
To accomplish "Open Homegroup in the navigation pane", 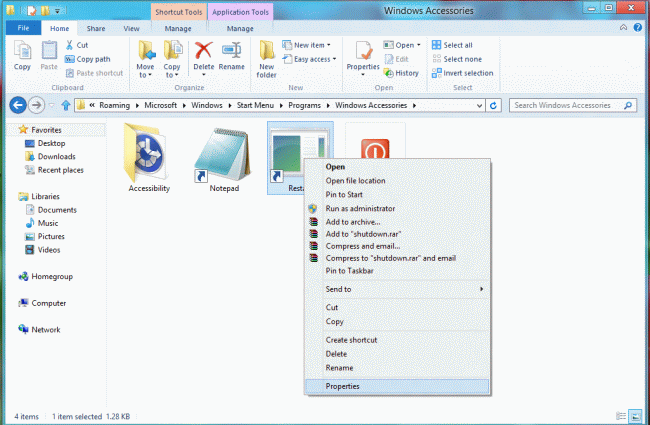I will click(x=46, y=277).
